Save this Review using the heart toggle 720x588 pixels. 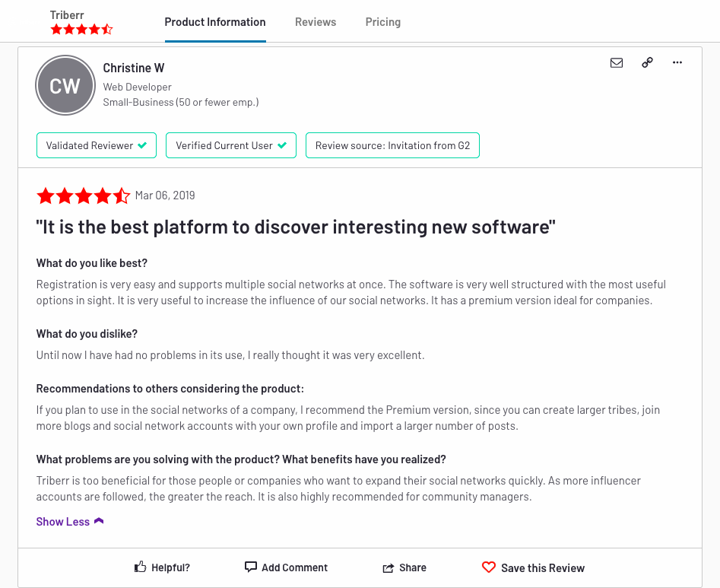point(532,567)
